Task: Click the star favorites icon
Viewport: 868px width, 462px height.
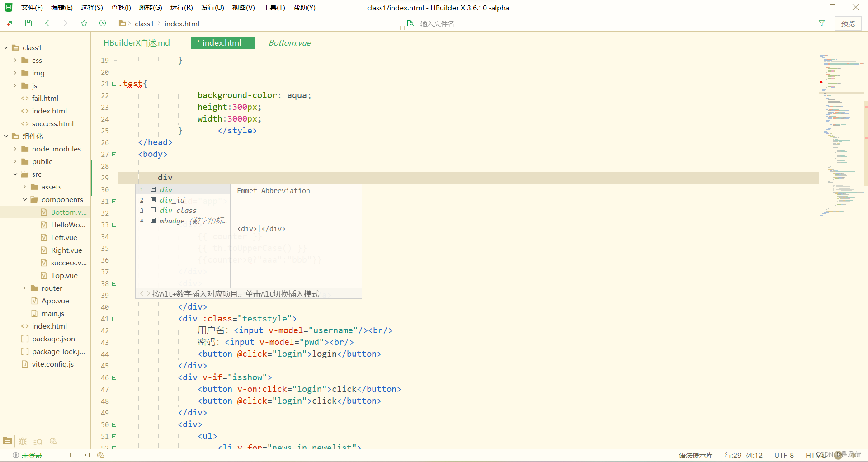Action: click(84, 23)
